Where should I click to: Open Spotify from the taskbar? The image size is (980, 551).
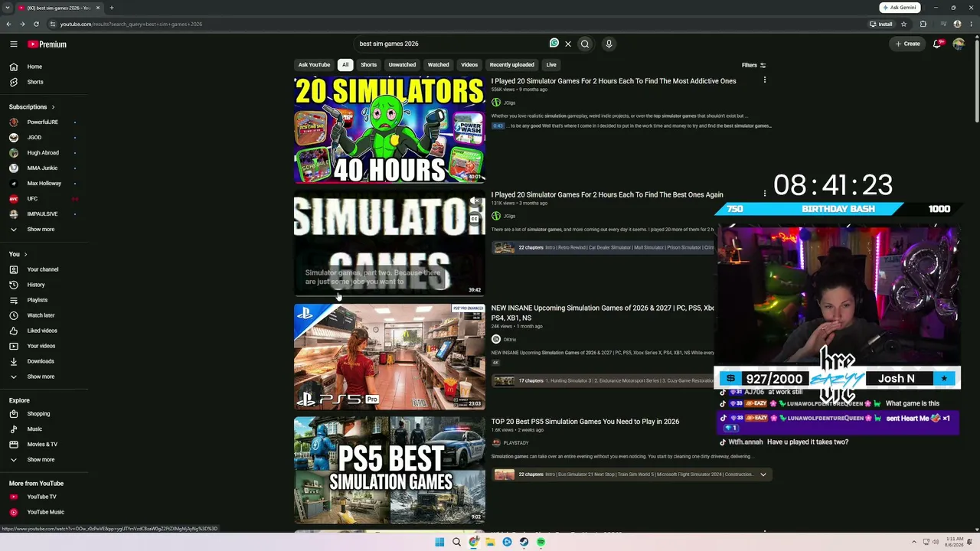(541, 542)
